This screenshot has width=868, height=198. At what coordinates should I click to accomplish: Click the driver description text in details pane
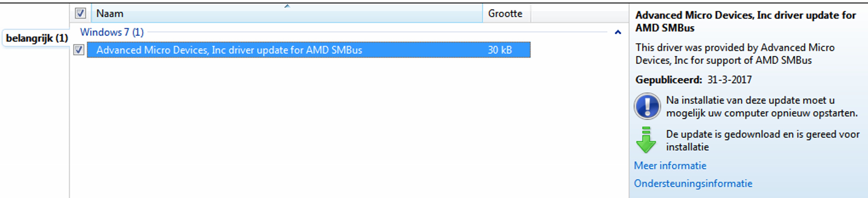[x=735, y=54]
